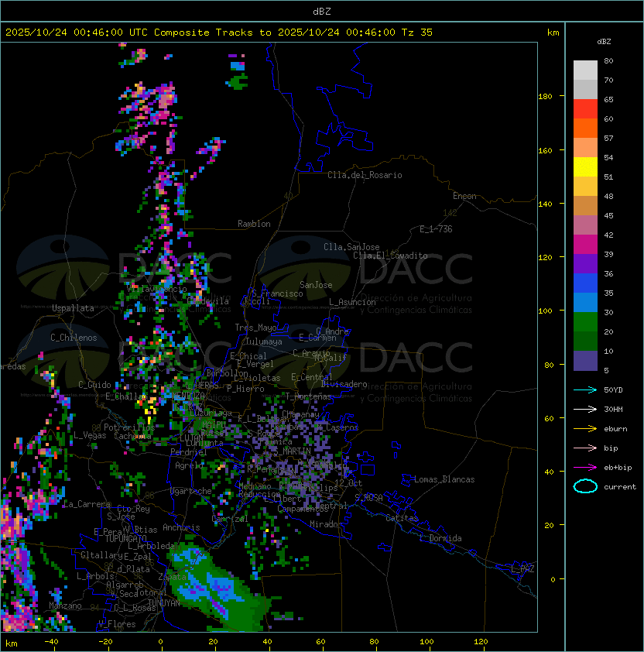Click the 'S_Francisco' place label
Image resolution: width=644 pixels, height=652 pixels.
pyautogui.click(x=277, y=293)
